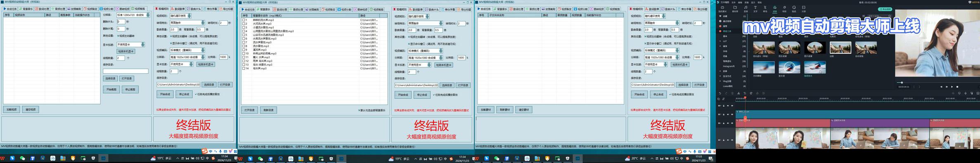Open the 文件 menu in Filmora
The height and width of the screenshot is (163, 980).
pyautogui.click(x=733, y=2)
